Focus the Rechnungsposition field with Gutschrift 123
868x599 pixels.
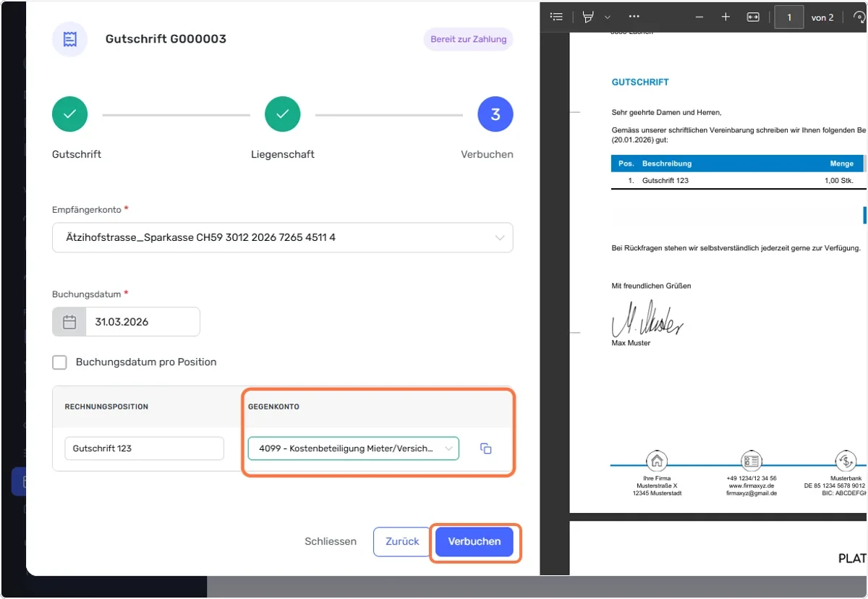click(x=145, y=449)
